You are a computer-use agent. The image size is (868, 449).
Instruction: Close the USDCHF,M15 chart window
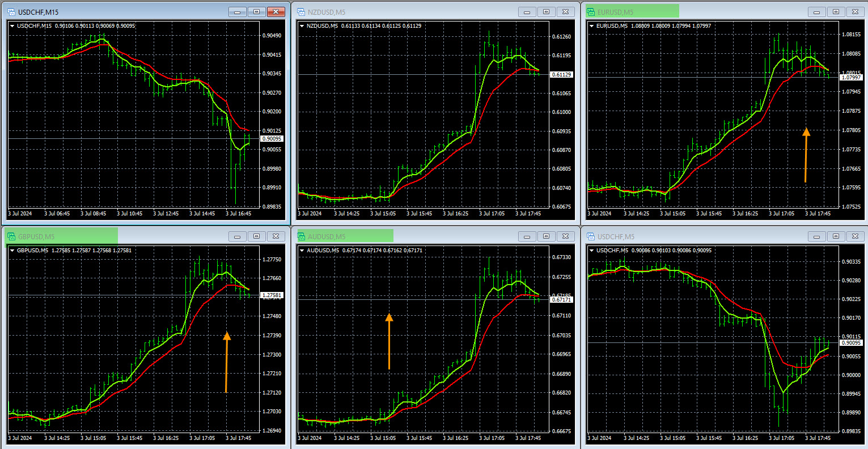(276, 12)
